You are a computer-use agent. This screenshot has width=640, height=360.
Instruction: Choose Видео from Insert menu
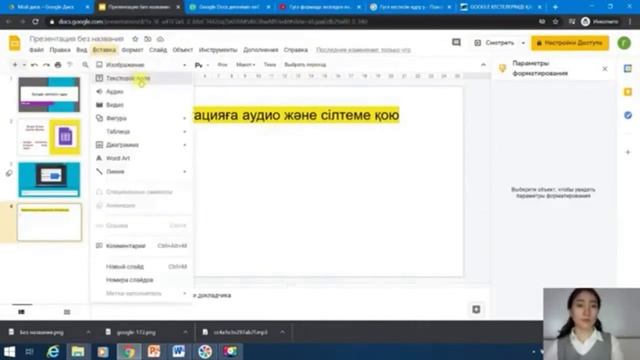(x=142, y=105)
